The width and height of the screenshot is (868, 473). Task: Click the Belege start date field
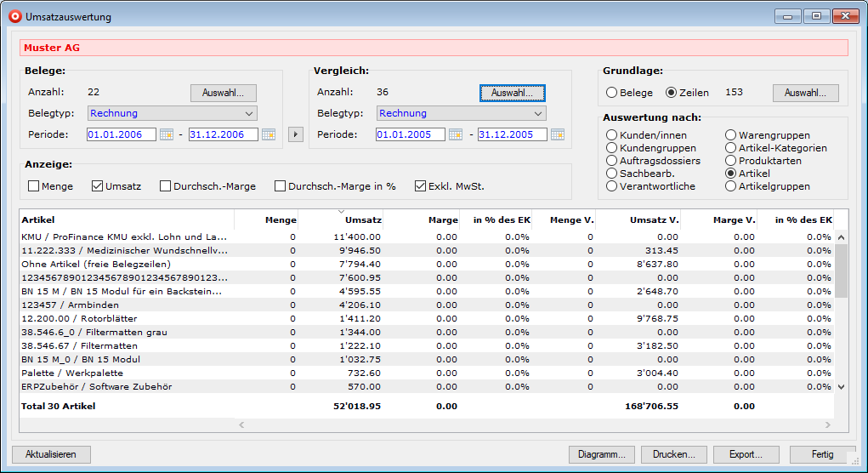coord(121,134)
